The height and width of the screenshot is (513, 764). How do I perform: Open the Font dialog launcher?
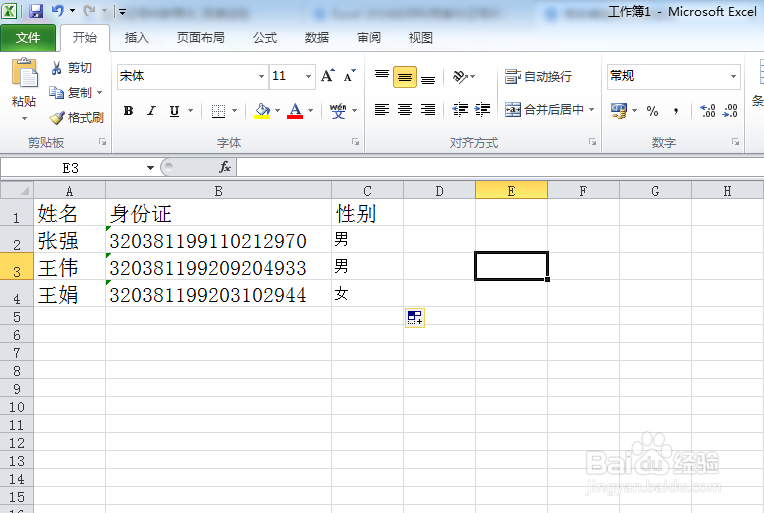tap(356, 142)
